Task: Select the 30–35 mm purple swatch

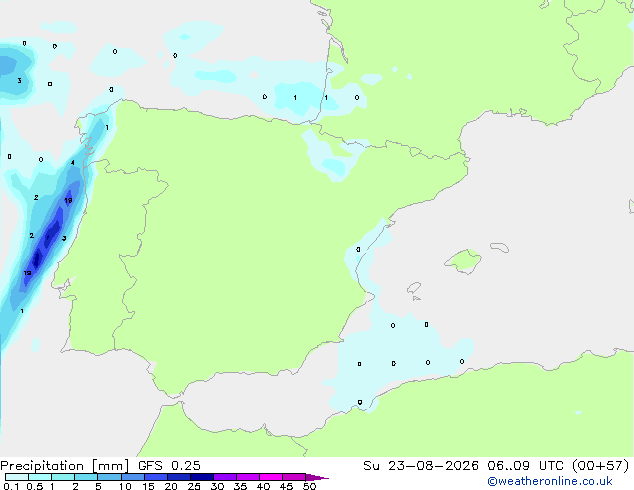Action: coord(224,477)
